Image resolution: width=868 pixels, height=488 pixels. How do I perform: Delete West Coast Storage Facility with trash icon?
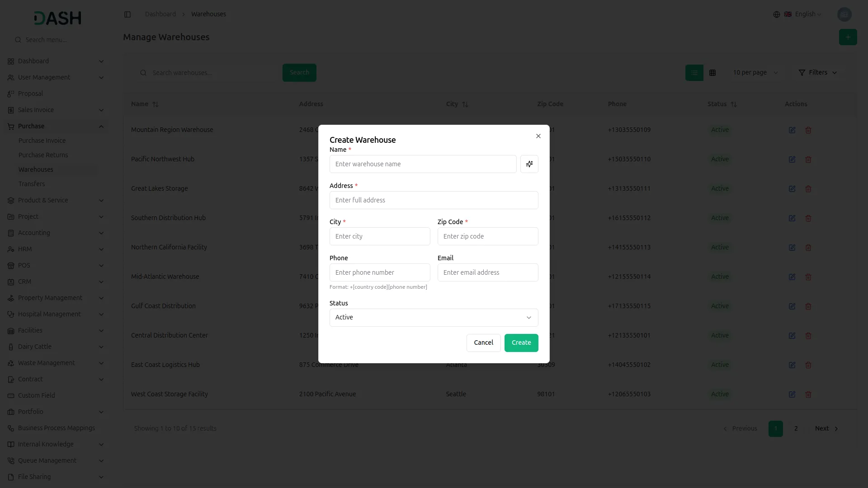(808, 394)
